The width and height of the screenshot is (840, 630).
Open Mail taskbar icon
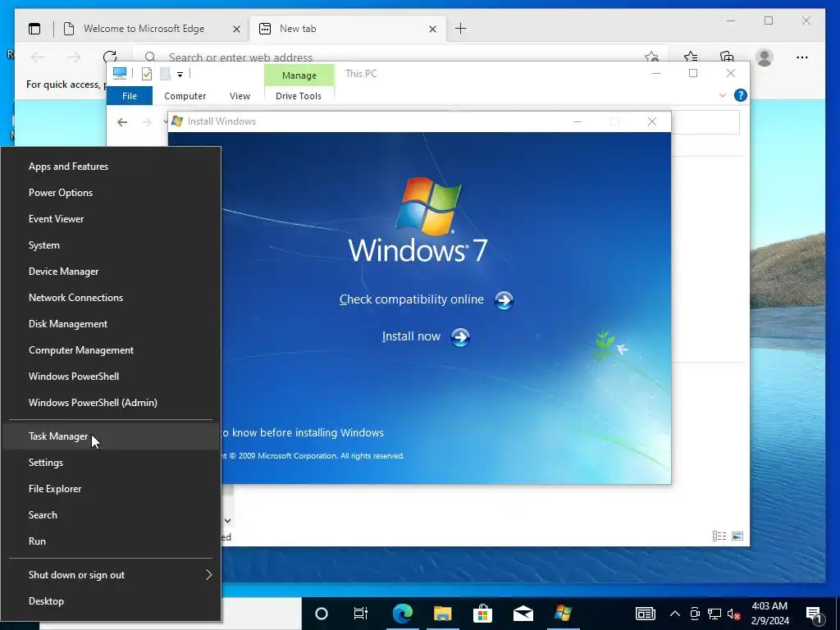tap(523, 614)
